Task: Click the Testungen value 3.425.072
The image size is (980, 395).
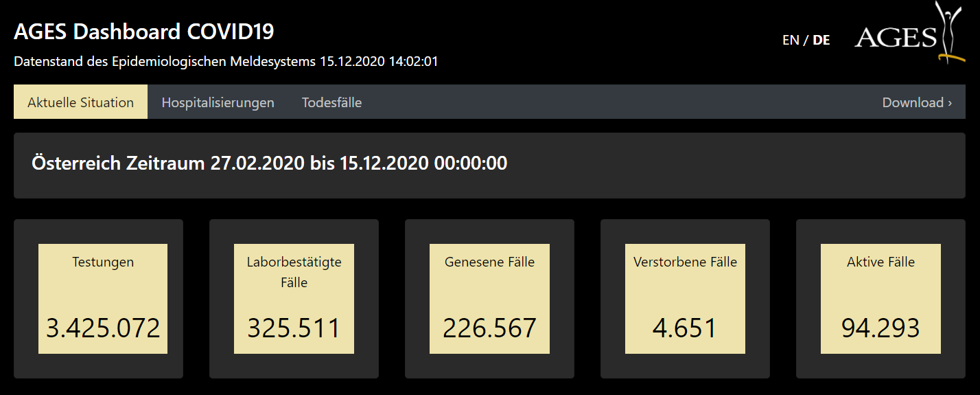Action: [x=103, y=328]
